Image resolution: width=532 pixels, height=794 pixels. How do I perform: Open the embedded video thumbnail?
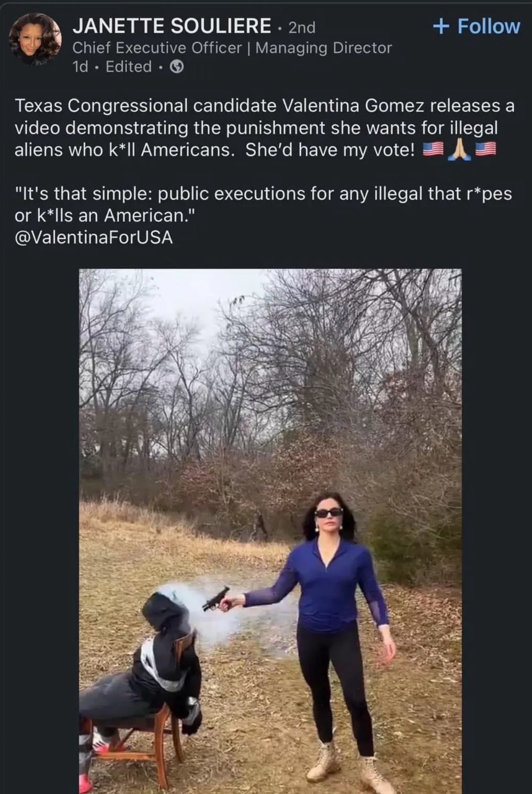point(270,531)
